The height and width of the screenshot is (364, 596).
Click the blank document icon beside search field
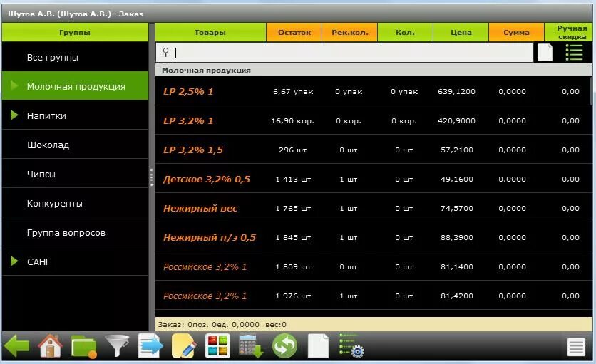pyautogui.click(x=545, y=53)
